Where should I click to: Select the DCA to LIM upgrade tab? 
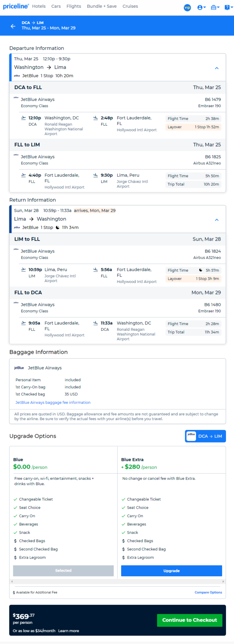(205, 436)
